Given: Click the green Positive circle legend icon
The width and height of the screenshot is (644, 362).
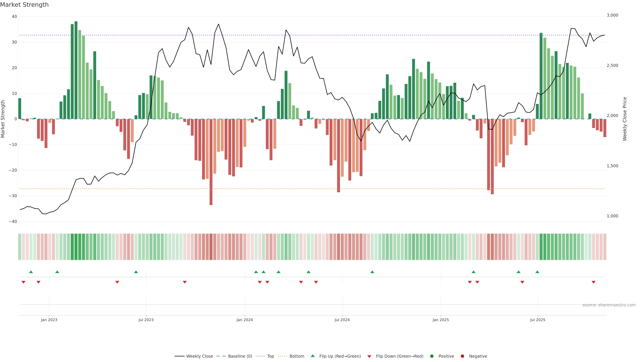Looking at the screenshot, I should (432, 356).
